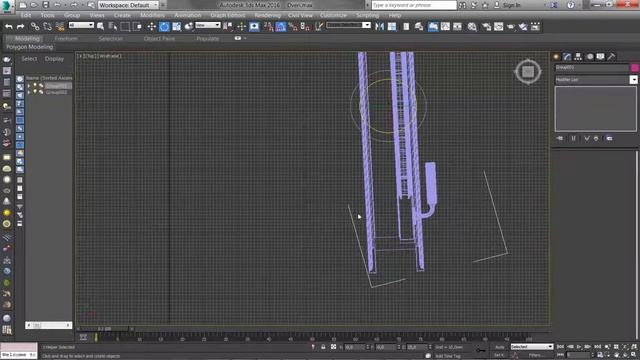Expand the first Group tree item
The height and width of the screenshot is (360, 640).
(29, 86)
